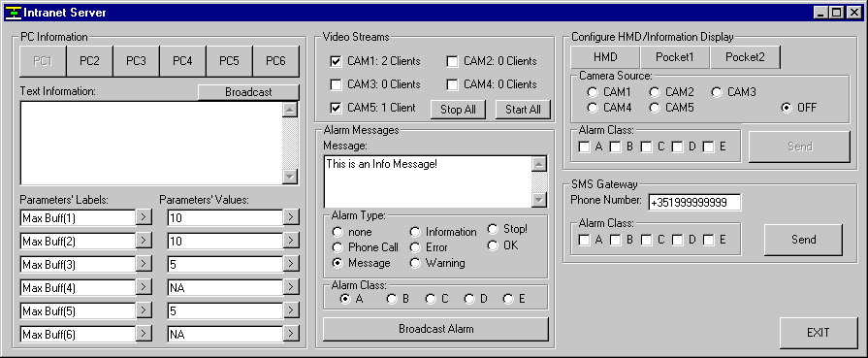Image resolution: width=868 pixels, height=358 pixels.
Task: Select Alarm Class D radio in Alarm Messages
Action: pos(468,299)
